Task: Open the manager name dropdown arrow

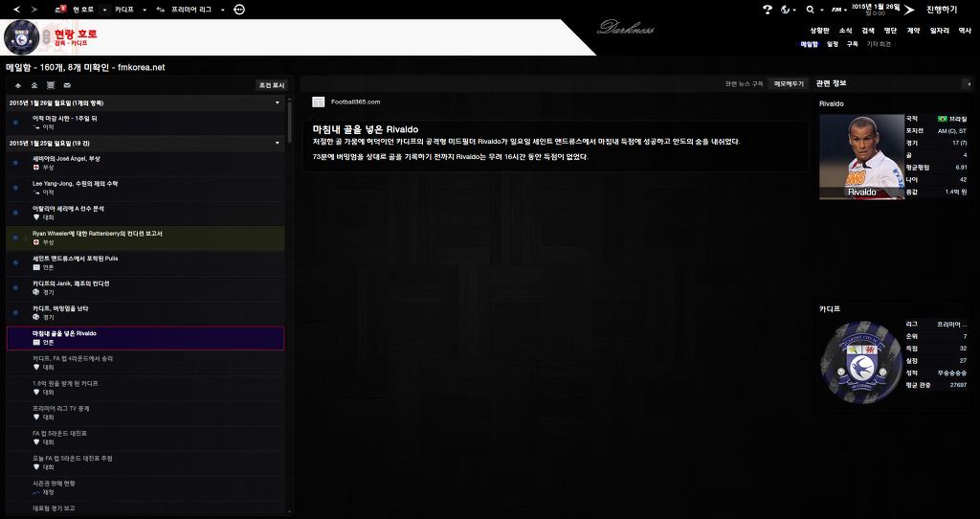Action: [104, 10]
